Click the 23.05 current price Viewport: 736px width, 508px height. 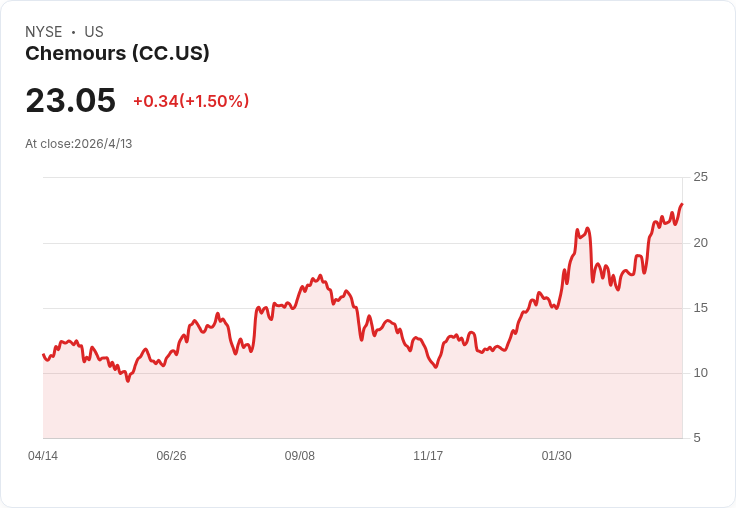pyautogui.click(x=70, y=100)
